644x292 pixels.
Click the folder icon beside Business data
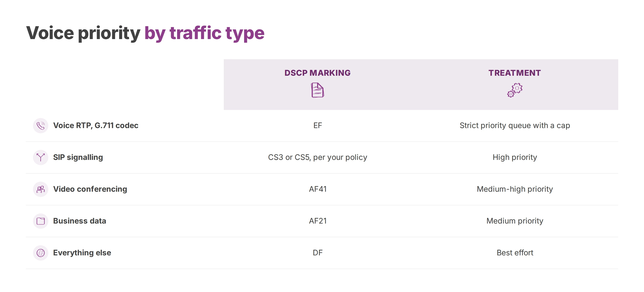pos(40,221)
